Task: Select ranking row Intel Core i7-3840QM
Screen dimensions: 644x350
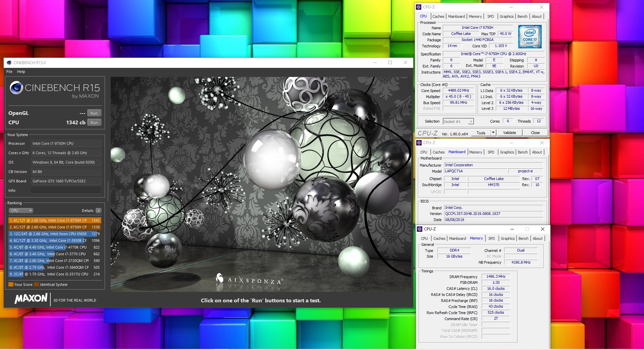Action: 55,267
